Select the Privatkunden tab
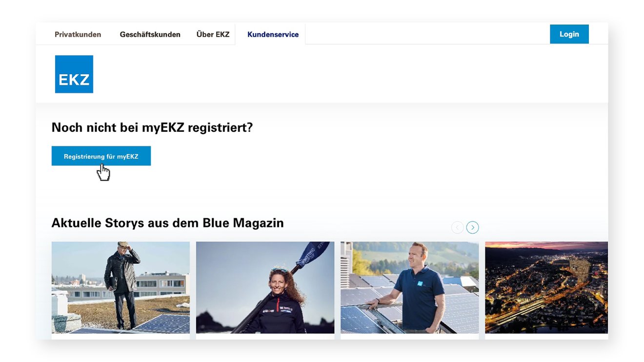Viewport: 644px width, 362px height. [x=78, y=34]
